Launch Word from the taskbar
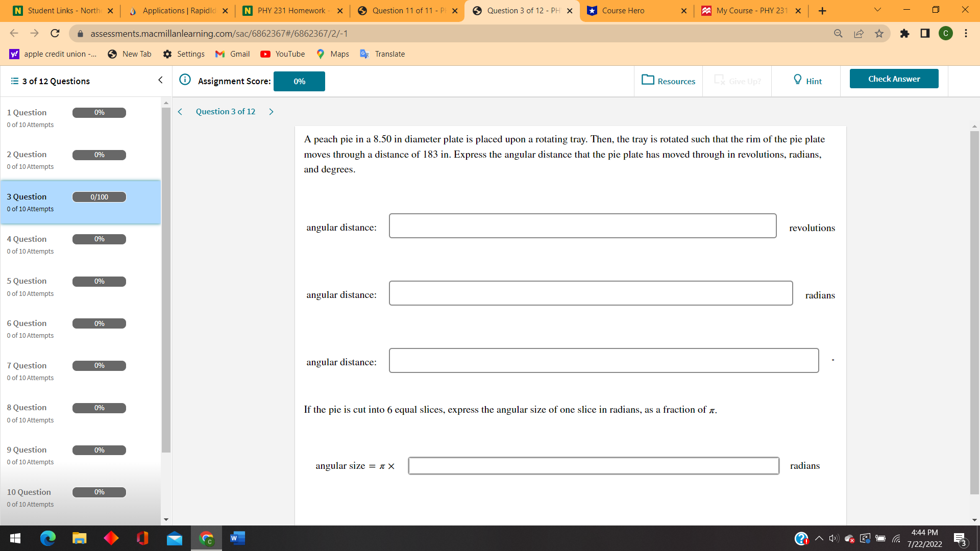Image resolution: width=980 pixels, height=551 pixels. click(x=237, y=538)
